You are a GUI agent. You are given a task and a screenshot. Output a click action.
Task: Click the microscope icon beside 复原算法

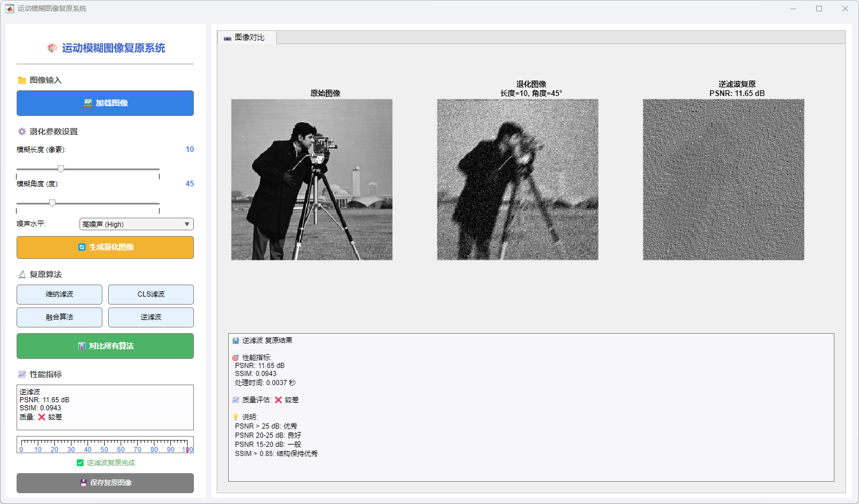(22, 274)
